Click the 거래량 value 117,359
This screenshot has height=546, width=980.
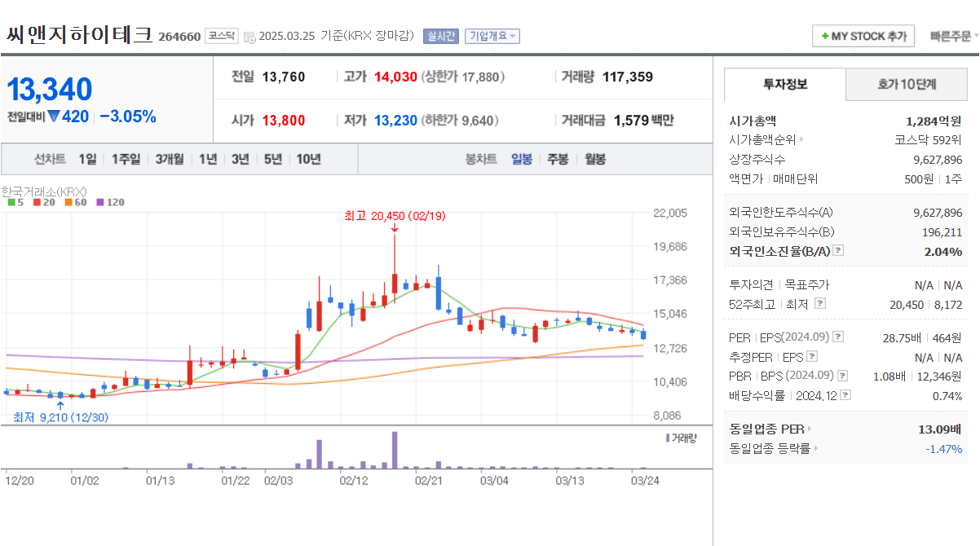[x=628, y=77]
